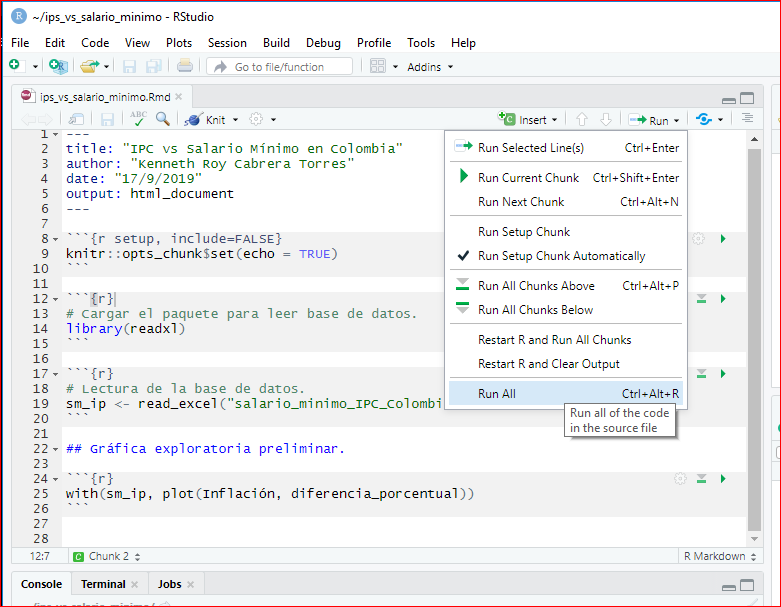Click the Publish icon
This screenshot has width=781, height=607.
coord(704,120)
